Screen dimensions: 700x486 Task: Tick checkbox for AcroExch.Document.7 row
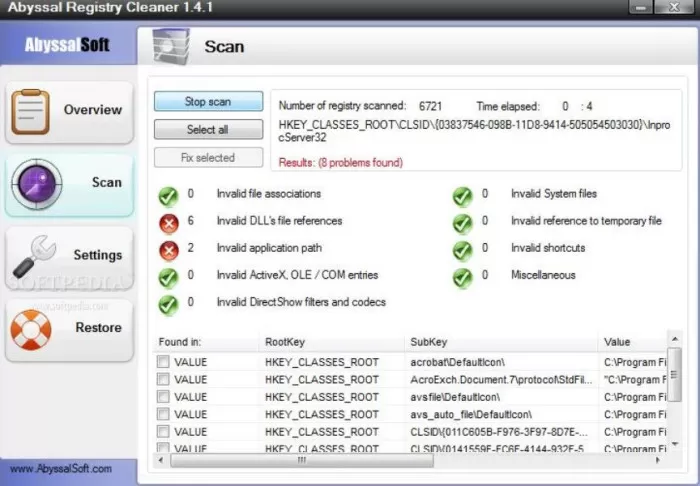pyautogui.click(x=163, y=379)
